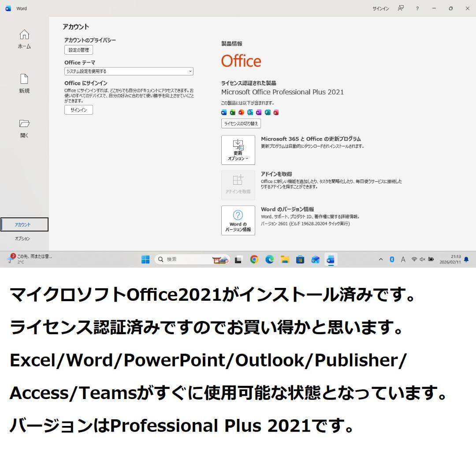Expand hidden icons in the system tray
The height and width of the screenshot is (474, 476).
(x=380, y=260)
